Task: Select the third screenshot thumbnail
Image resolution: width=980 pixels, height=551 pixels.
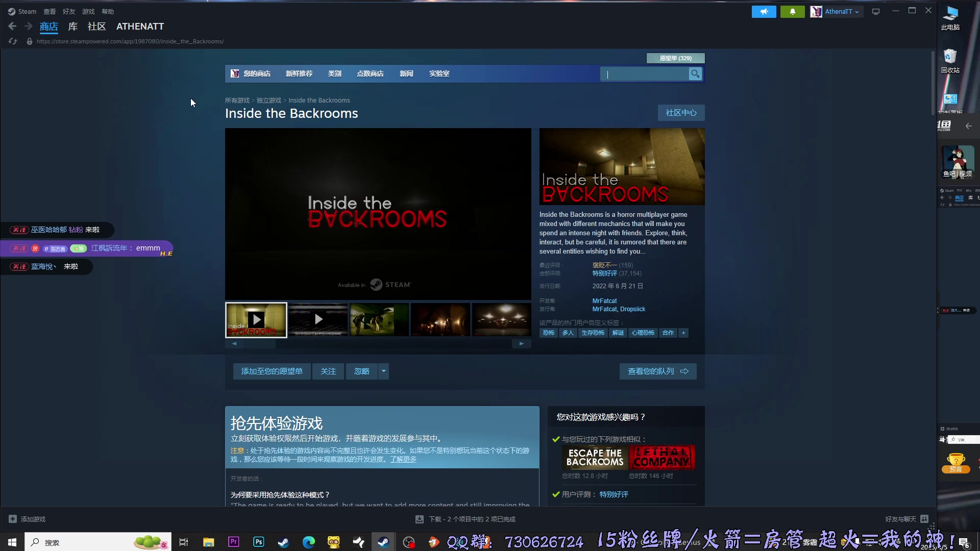Action: coord(379,320)
